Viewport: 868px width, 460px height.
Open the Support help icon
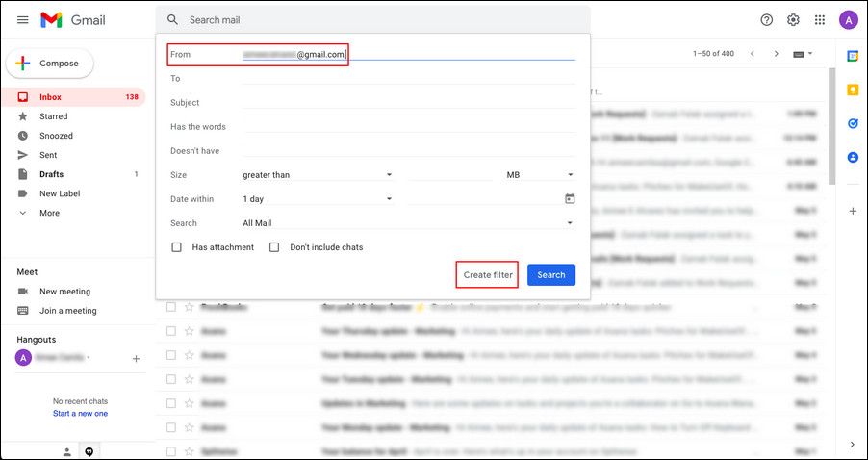[x=767, y=20]
